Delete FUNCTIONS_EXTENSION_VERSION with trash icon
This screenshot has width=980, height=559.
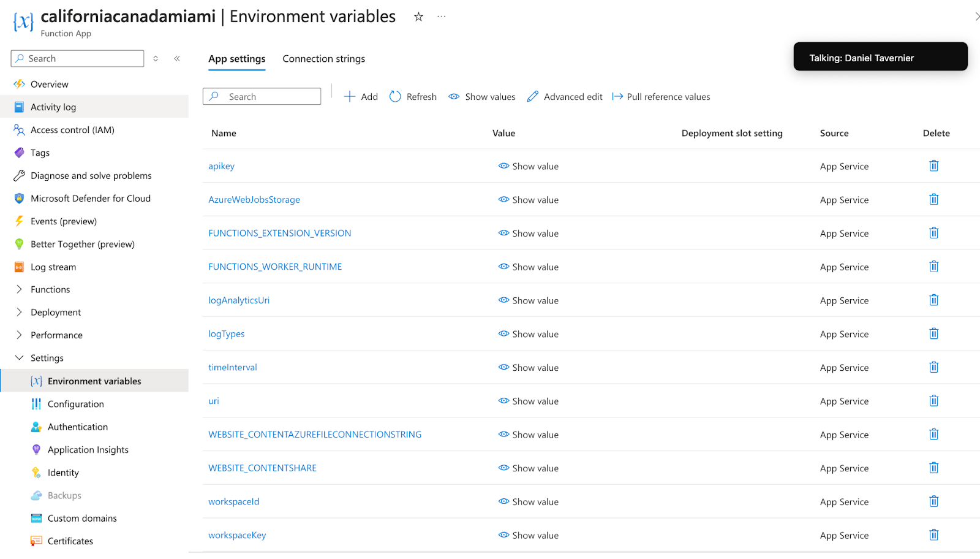(933, 233)
